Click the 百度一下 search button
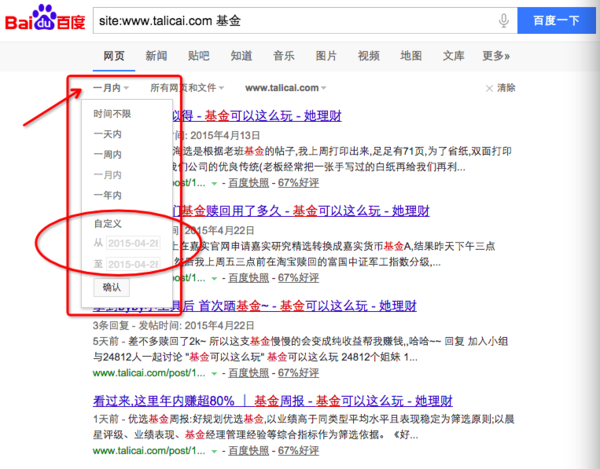 [556, 20]
